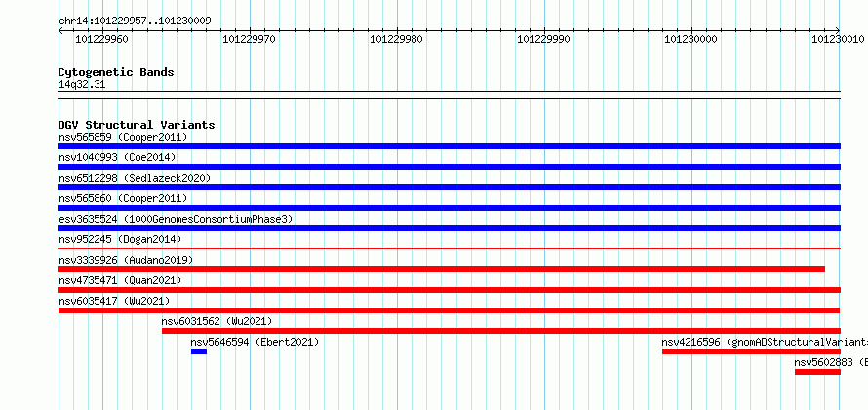Select the blue bar under nsv6512298

(449, 187)
